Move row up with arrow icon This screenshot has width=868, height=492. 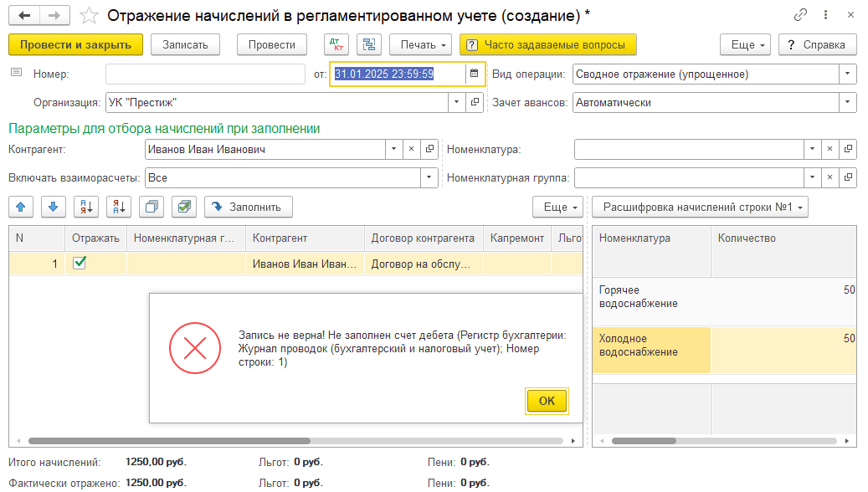21,207
